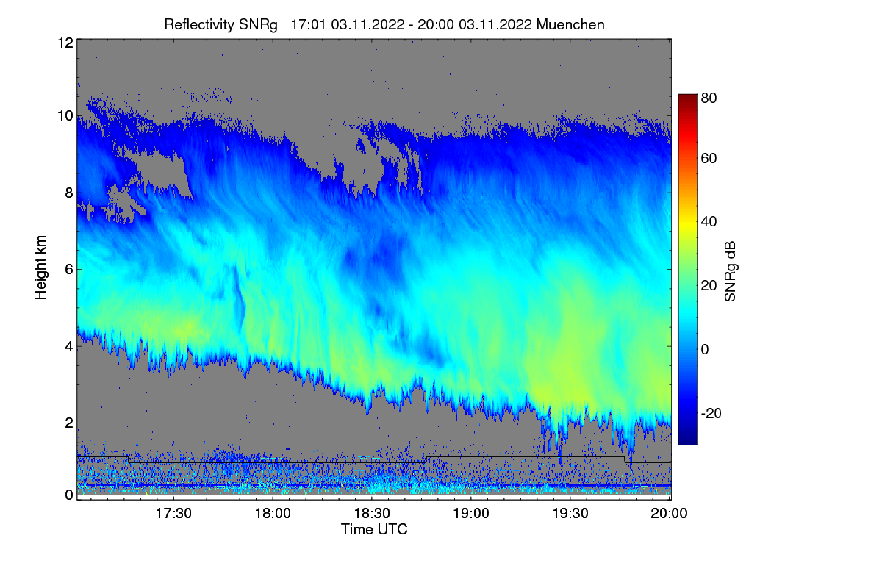Screen dimensions: 882x588
Task: Click the 19:00 time tick label
Action: pyautogui.click(x=472, y=514)
